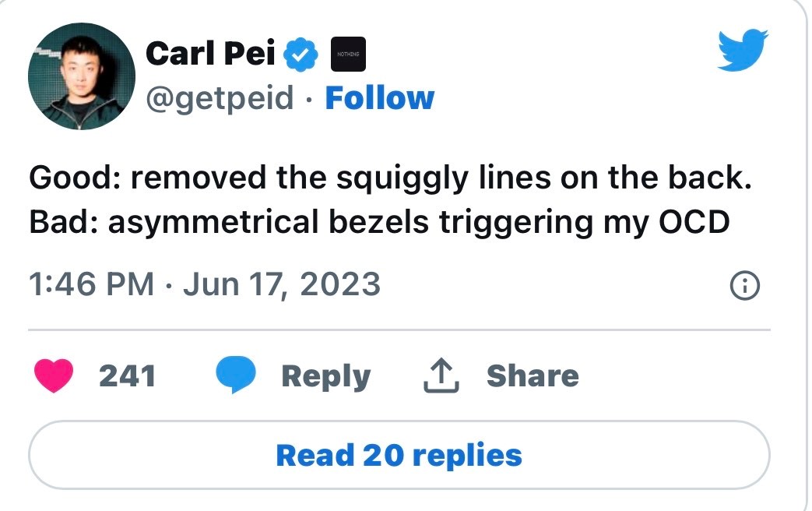The width and height of the screenshot is (812, 511).
Task: Click the Jun 17, 2023 date
Action: [x=281, y=284]
